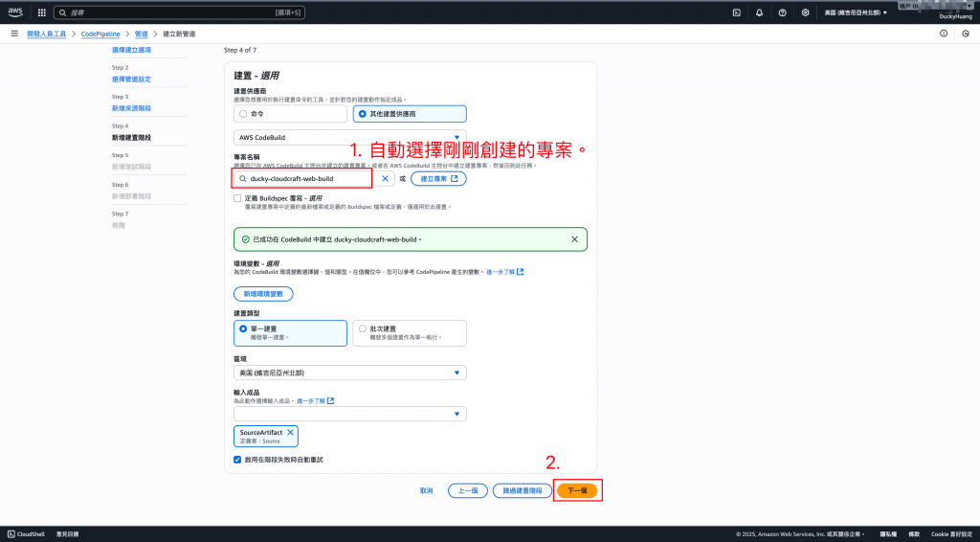Click the 建立專案 button
980x542 pixels.
click(x=438, y=179)
